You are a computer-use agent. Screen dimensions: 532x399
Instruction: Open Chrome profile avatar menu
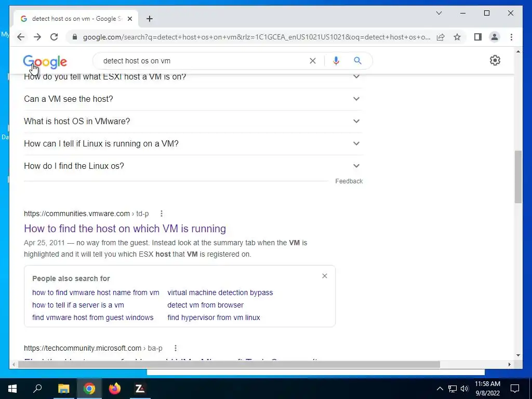tap(495, 37)
